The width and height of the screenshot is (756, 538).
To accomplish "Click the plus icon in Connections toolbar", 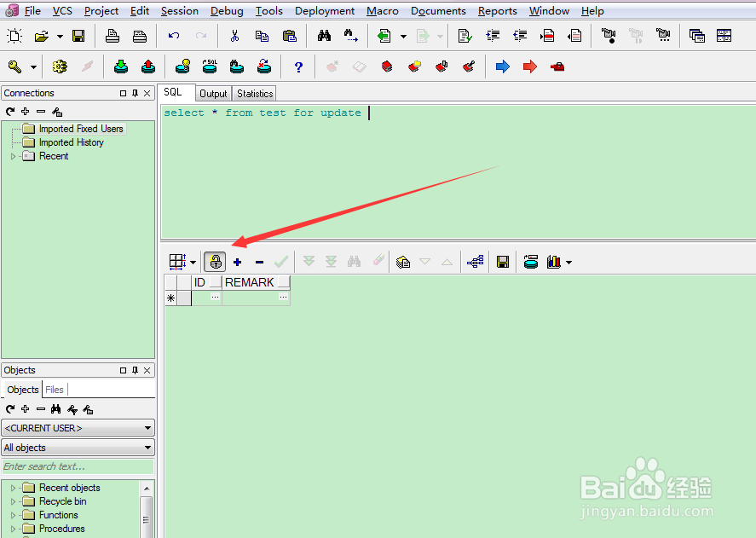I will pyautogui.click(x=25, y=112).
